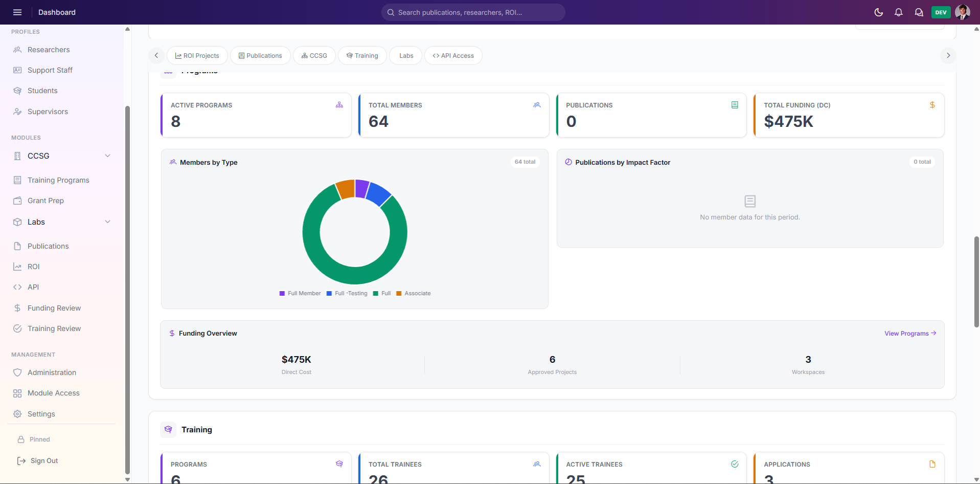Open notifications bell icon
980x484 pixels.
(x=899, y=12)
